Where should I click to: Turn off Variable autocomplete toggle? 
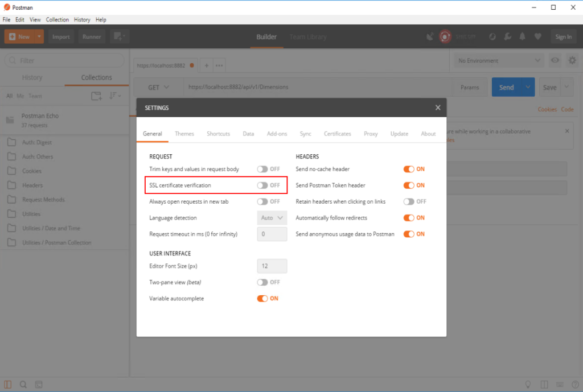coord(262,299)
